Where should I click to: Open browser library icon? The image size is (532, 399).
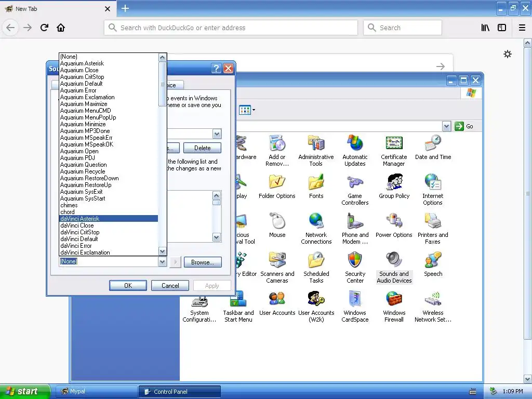(485, 28)
